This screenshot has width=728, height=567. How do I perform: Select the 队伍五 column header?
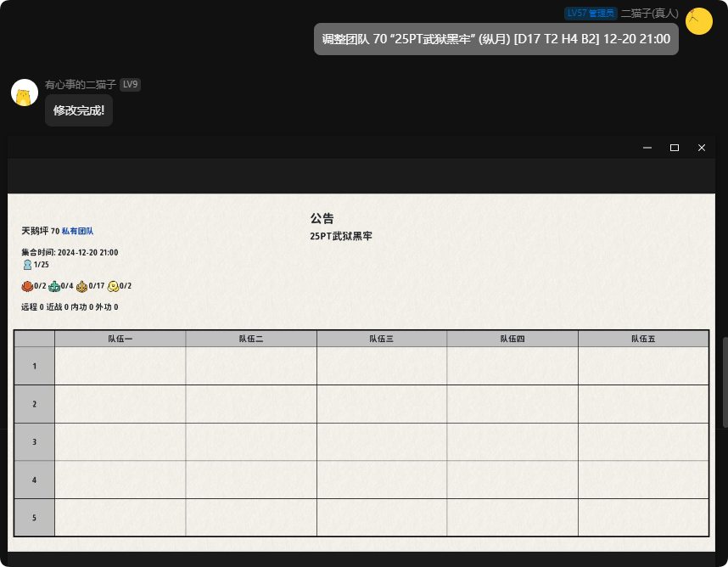tap(642, 339)
